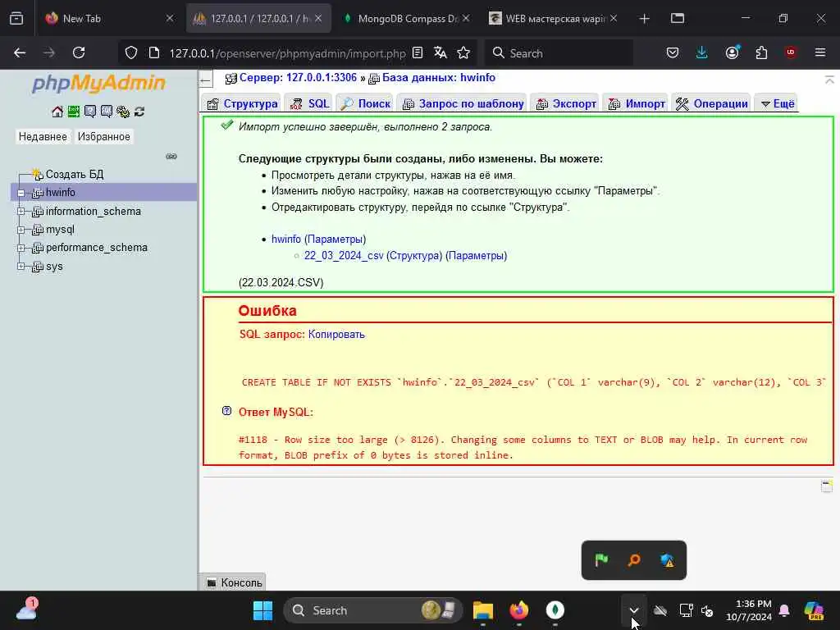Click Создать БД in navigation tree
This screenshot has width=840, height=630.
(75, 174)
